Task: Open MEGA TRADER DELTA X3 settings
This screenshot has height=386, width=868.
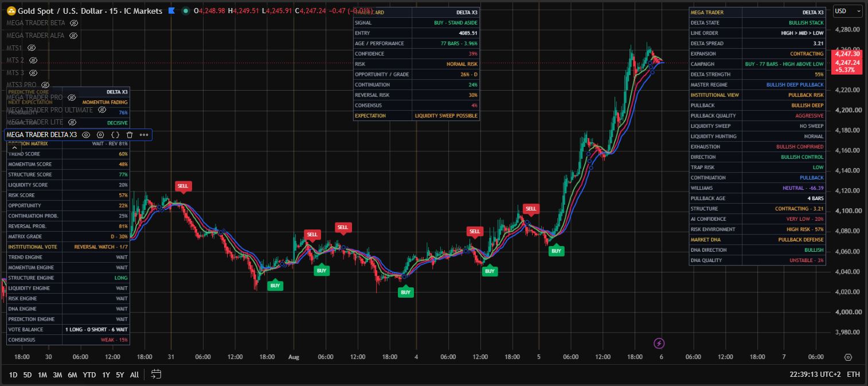Action: tap(100, 135)
